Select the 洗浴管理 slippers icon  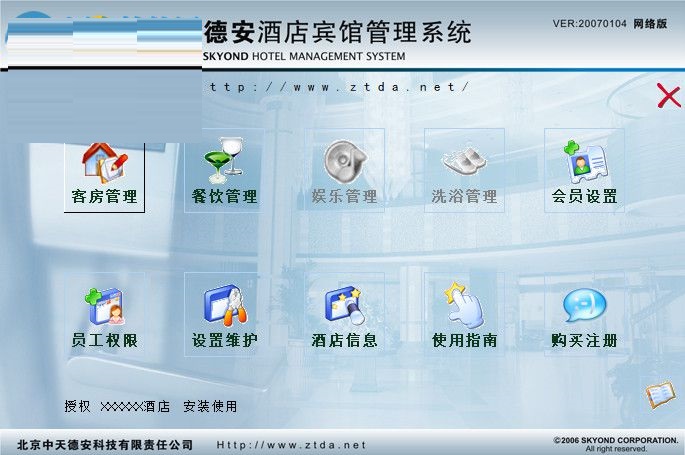coord(464,159)
